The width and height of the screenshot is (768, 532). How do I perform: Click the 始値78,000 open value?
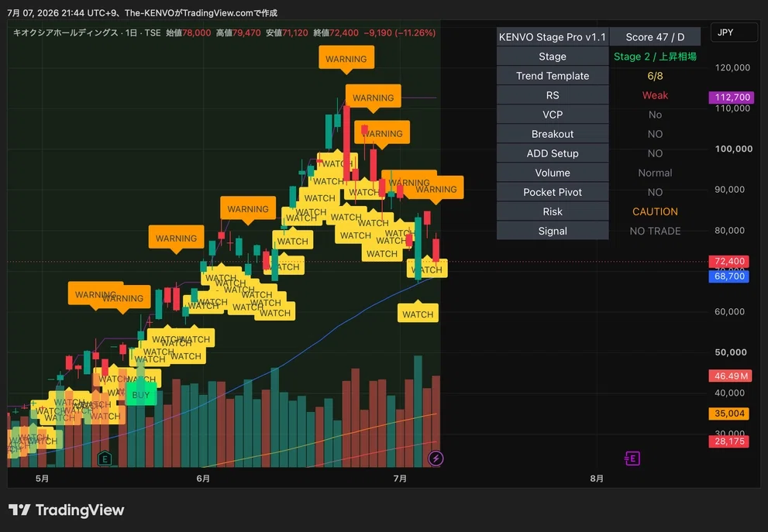188,33
